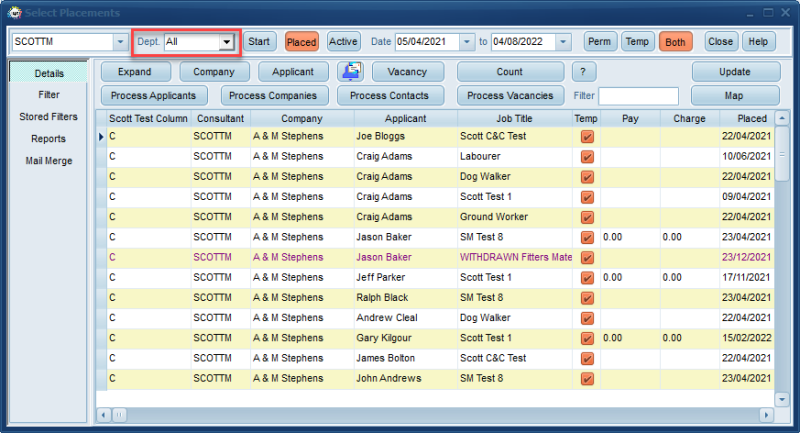
Task: Toggle Temp checkbox for Craig Adams Labourer row
Action: tap(587, 157)
